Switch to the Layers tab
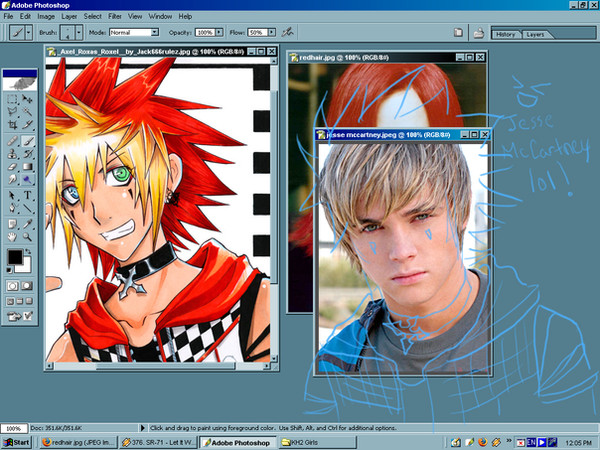The height and width of the screenshot is (450, 600). [x=535, y=34]
